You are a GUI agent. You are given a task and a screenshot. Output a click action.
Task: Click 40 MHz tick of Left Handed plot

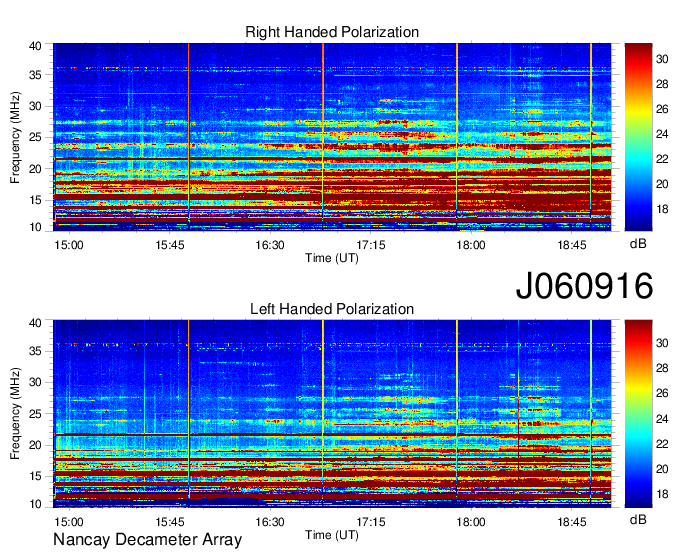(x=36, y=323)
